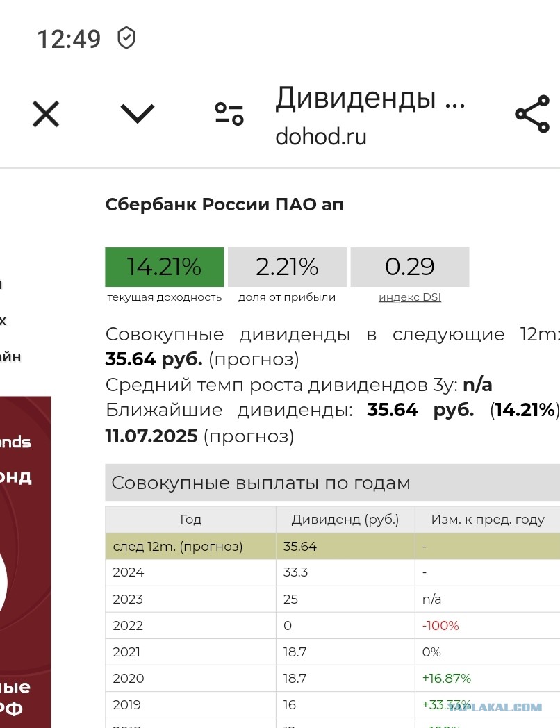Screen dimensions: 560x728
Task: Tap the Дивиденд (руб.) column header
Action: 345,520
